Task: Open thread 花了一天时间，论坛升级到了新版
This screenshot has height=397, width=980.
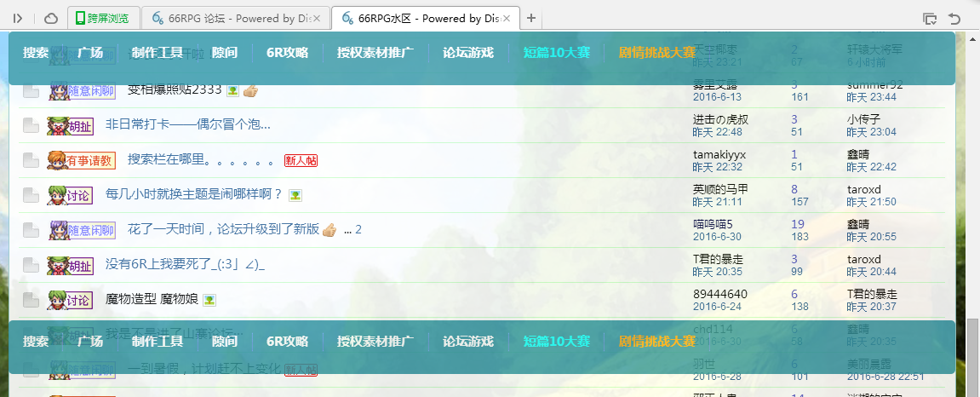Action: pos(223,229)
